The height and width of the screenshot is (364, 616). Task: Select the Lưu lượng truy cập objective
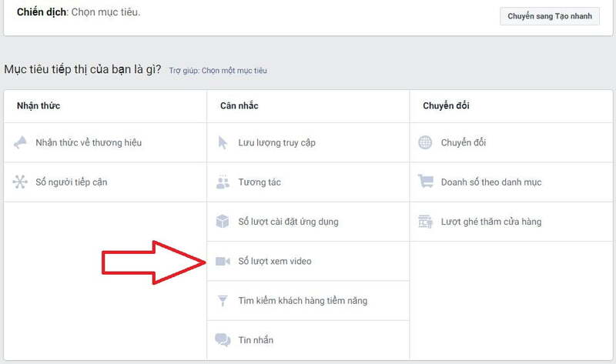point(277,142)
